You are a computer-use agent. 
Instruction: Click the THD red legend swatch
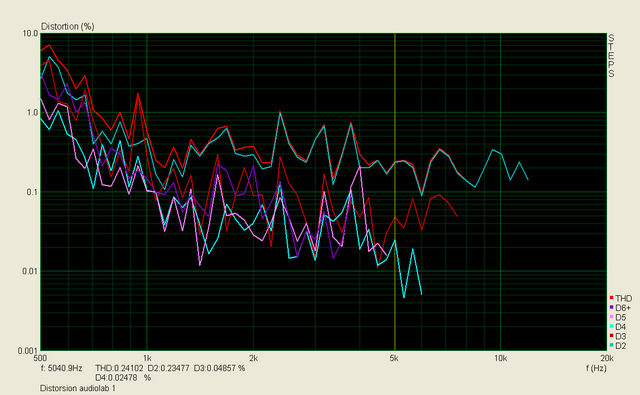[612, 298]
